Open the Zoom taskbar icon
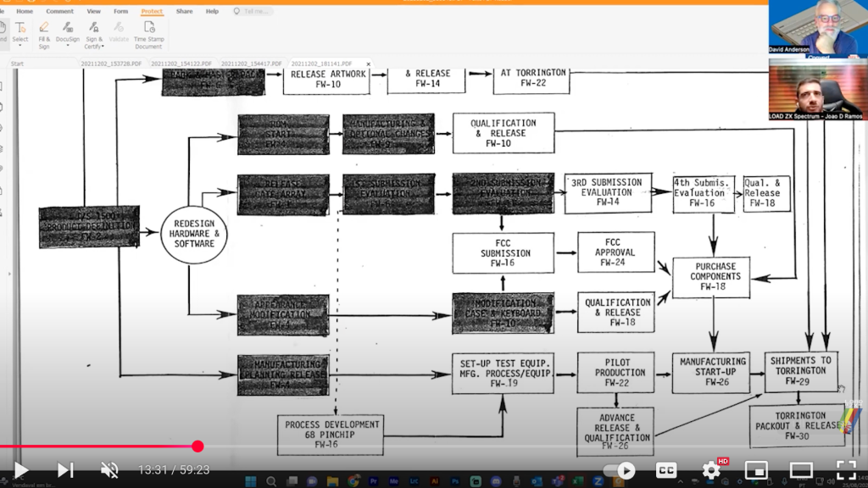The image size is (868, 488). pyautogui.click(x=598, y=481)
